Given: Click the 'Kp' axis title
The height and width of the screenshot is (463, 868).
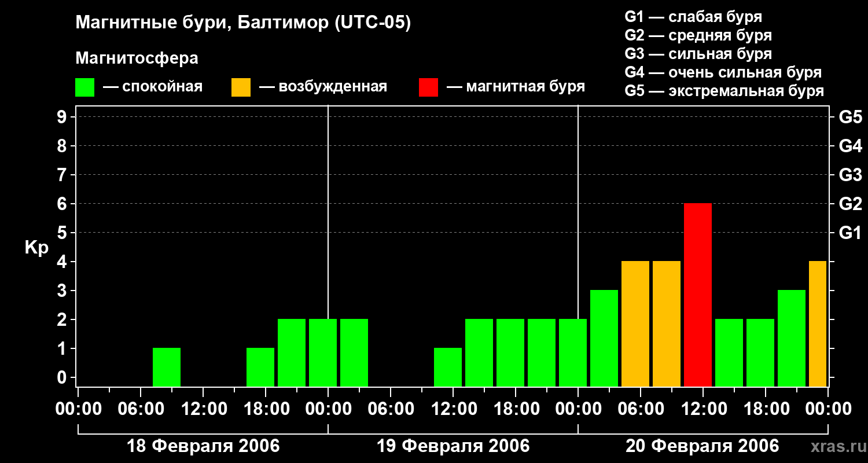Looking at the screenshot, I should click(x=36, y=248).
